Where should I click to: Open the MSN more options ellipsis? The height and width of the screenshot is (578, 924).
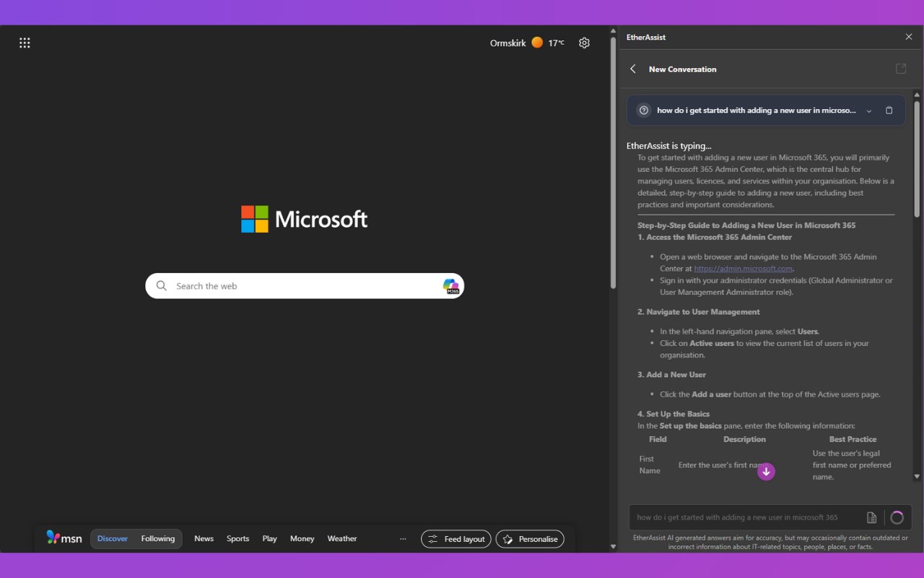[403, 539]
